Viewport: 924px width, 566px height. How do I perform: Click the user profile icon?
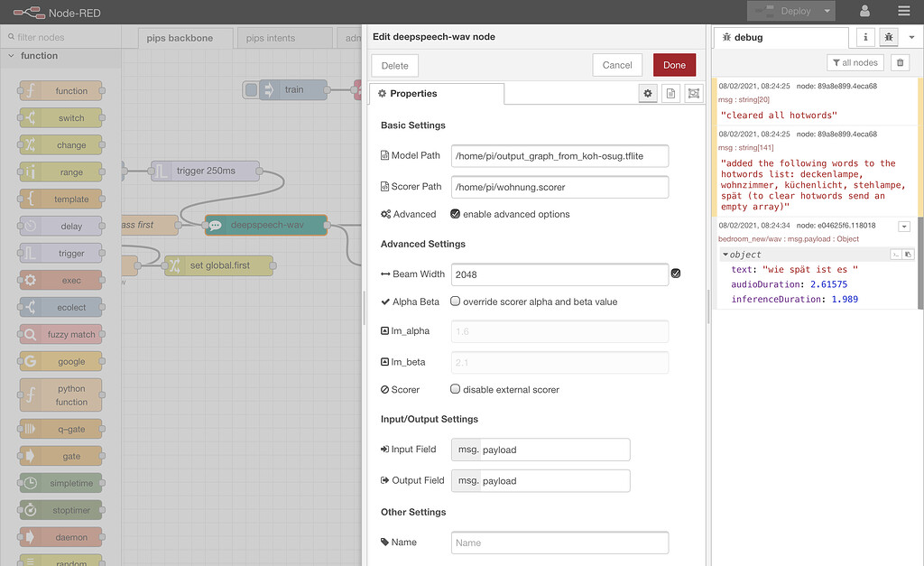click(864, 13)
